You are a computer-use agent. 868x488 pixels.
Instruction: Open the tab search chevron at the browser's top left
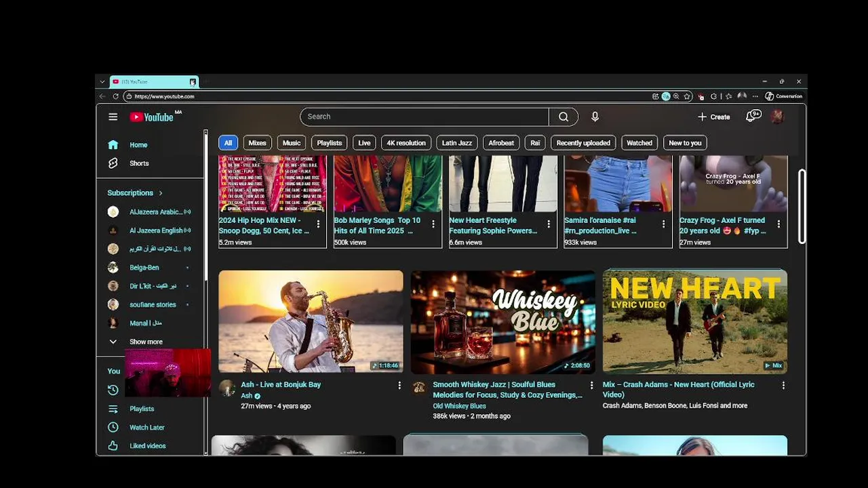tap(102, 81)
